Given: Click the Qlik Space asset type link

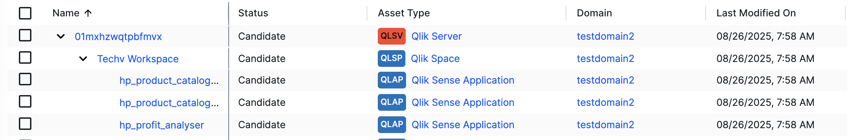Looking at the screenshot, I should point(435,59).
